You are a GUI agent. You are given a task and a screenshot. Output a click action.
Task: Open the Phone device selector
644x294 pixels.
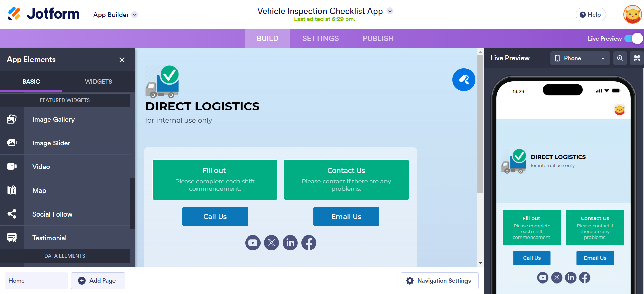pyautogui.click(x=579, y=58)
